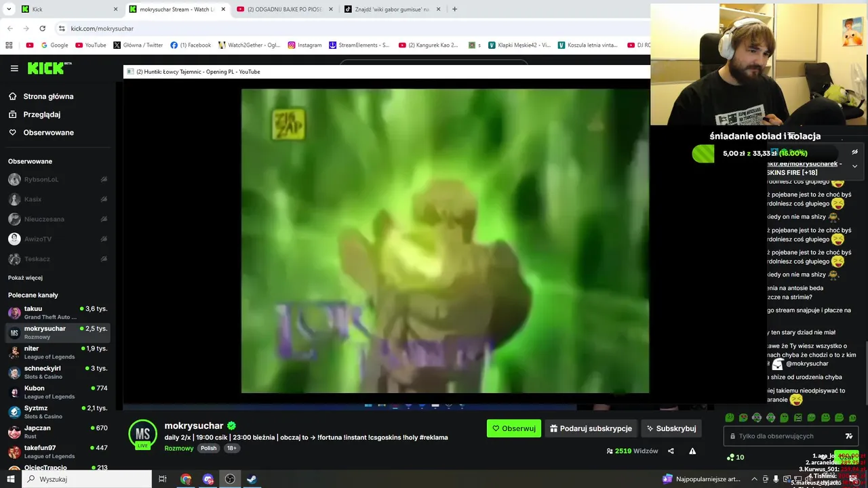
Task: Open Steam from the taskbar
Action: [x=252, y=479]
